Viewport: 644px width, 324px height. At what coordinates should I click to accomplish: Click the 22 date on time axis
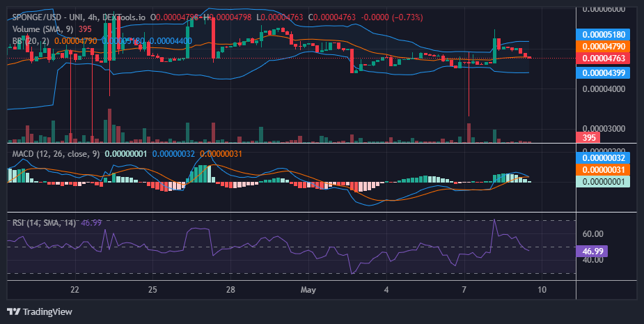coord(74,290)
